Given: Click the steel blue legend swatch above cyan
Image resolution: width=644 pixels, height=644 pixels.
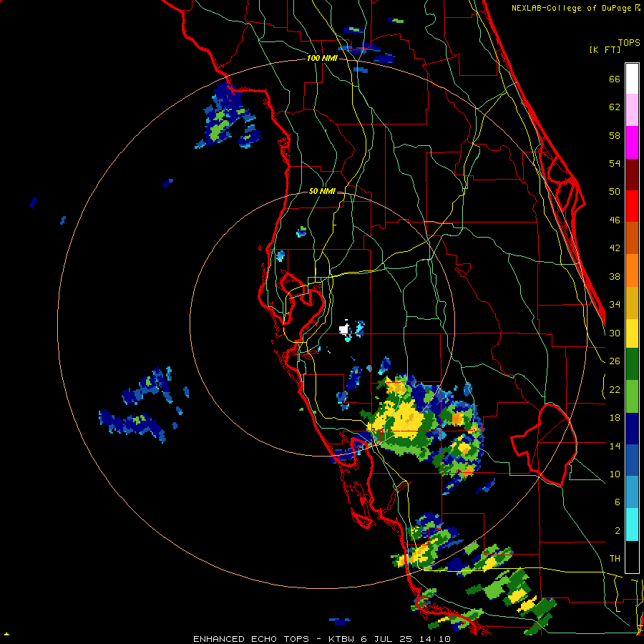Looking at the screenshot, I should pyautogui.click(x=632, y=492).
